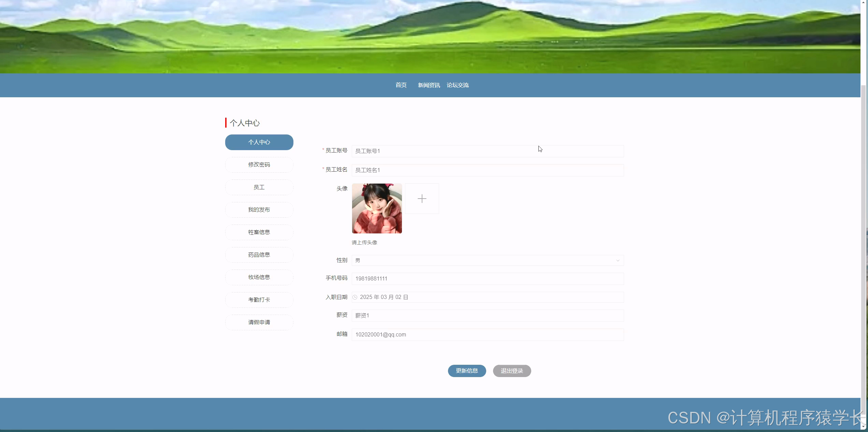868x432 pixels.
Task: Click 退出登录 to log out
Action: (x=511, y=371)
